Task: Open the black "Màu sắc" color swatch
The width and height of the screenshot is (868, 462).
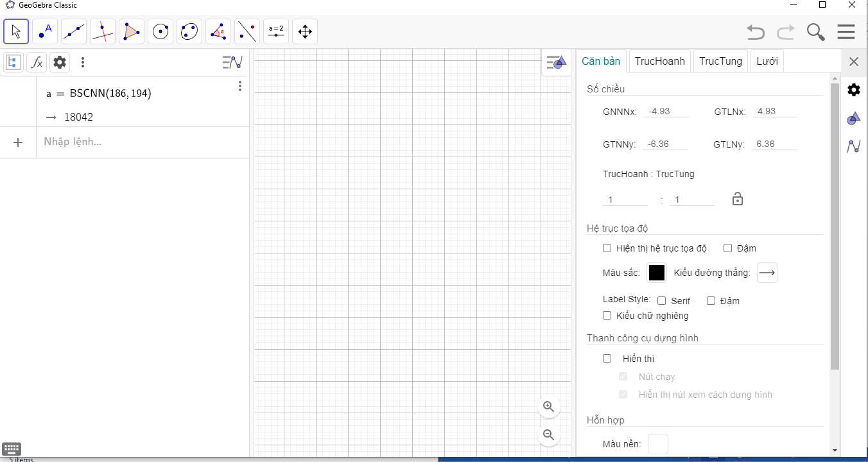Action: (657, 273)
